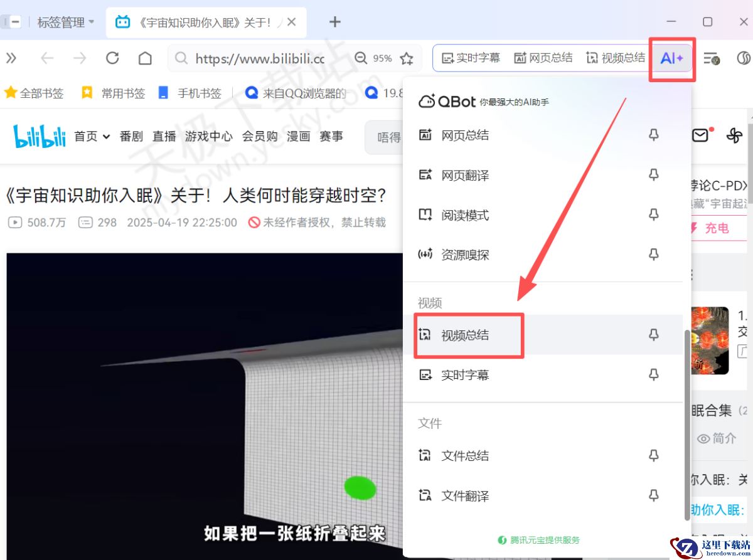The height and width of the screenshot is (560, 753).
Task: Open the AI+ assistant button
Action: [671, 58]
